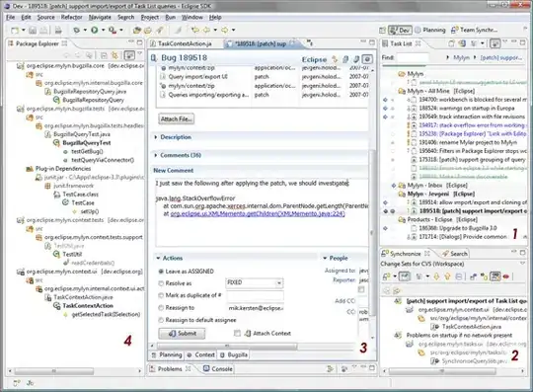Open the FIXED resolution dropdown
This screenshot has height=392, width=533.
tap(255, 282)
